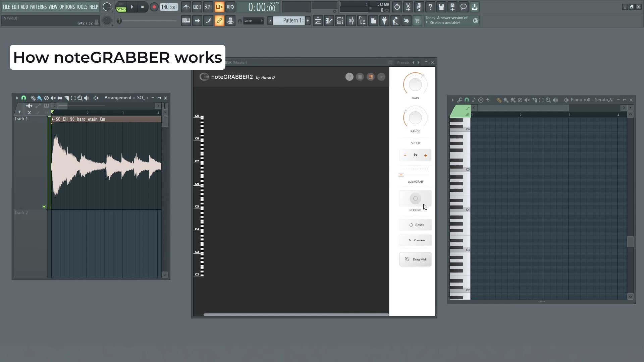Toggle blend recording overdub
The height and width of the screenshot is (362, 644).
pyautogui.click(x=219, y=7)
